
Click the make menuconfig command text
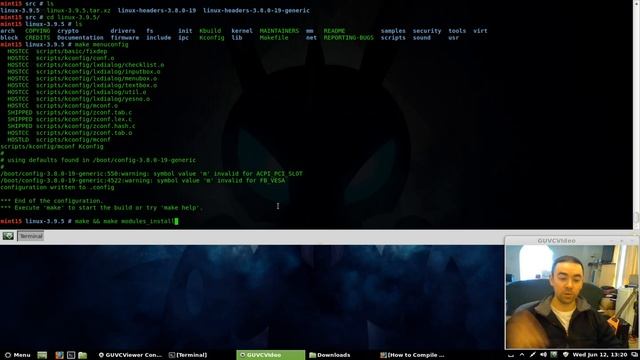pos(102,44)
